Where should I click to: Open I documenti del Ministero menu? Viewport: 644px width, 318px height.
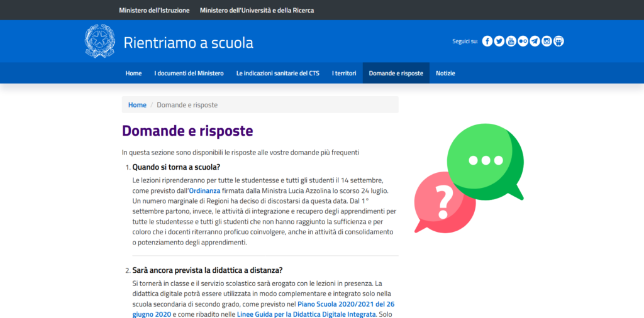[x=189, y=73]
